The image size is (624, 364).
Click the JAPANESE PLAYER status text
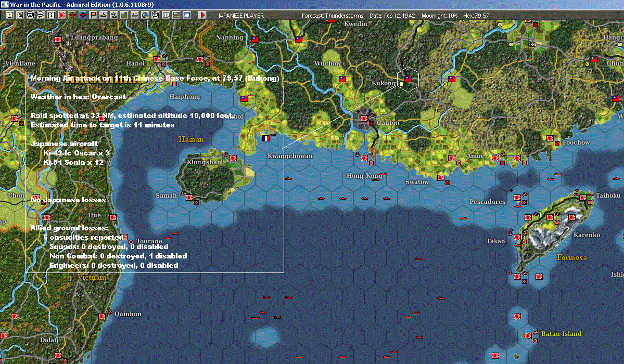[241, 16]
